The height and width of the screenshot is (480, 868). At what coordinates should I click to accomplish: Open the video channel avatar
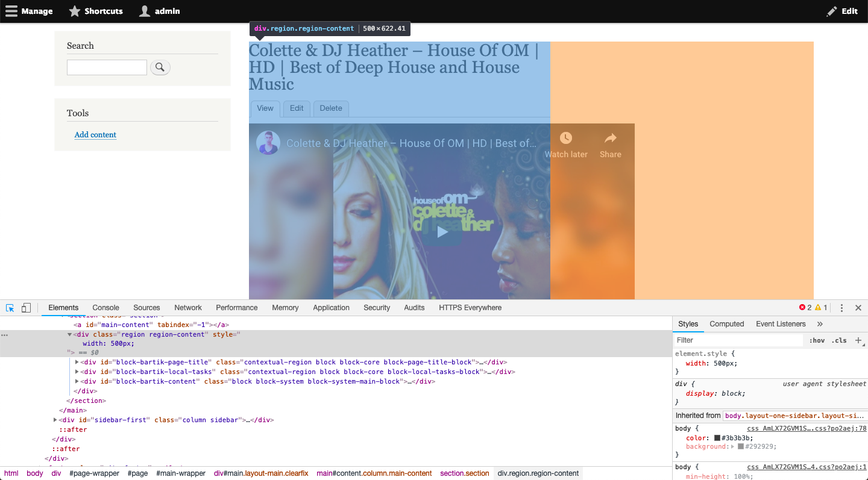pyautogui.click(x=268, y=143)
